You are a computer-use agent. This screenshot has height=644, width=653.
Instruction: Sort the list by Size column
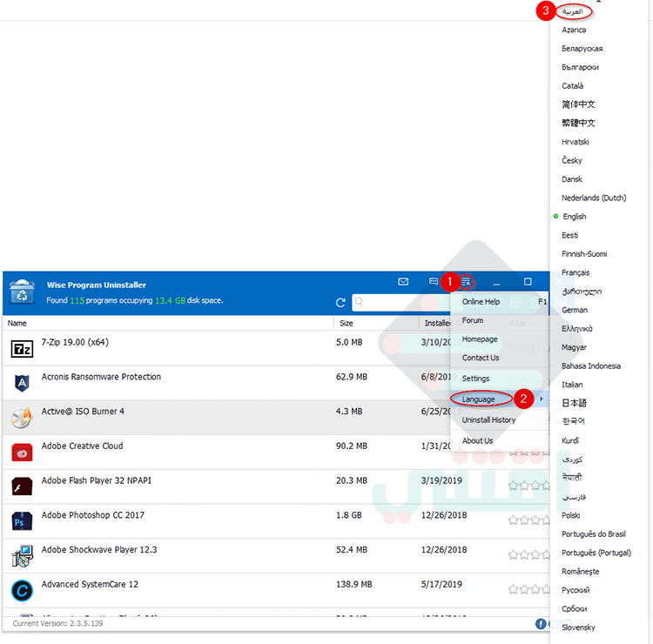[346, 323]
